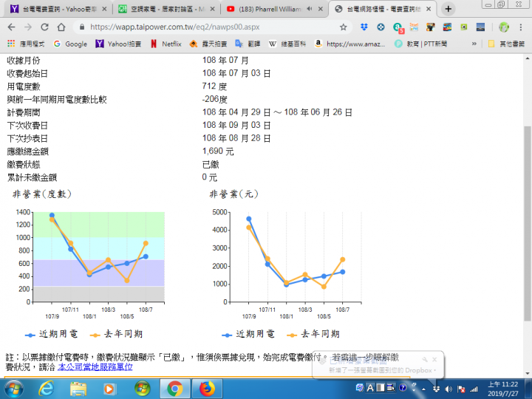Open the Netflix bookmark
This screenshot has width=532, height=399.
click(x=166, y=44)
